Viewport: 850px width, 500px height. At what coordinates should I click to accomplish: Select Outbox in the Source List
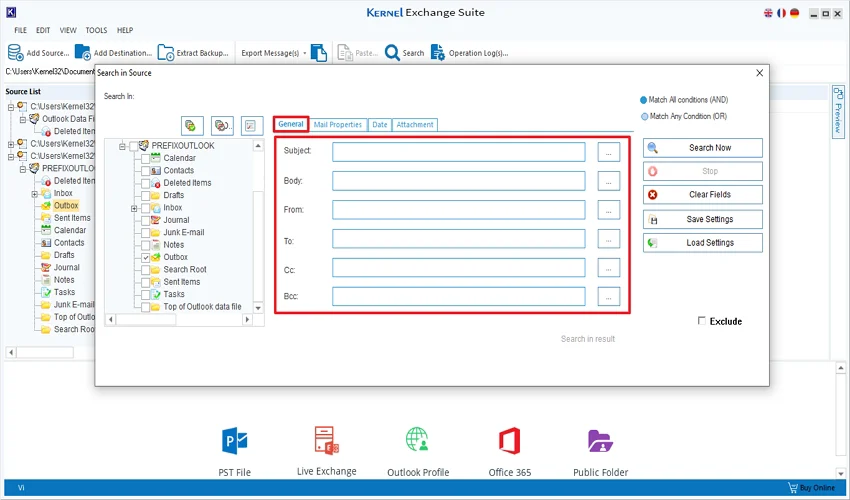click(x=66, y=206)
